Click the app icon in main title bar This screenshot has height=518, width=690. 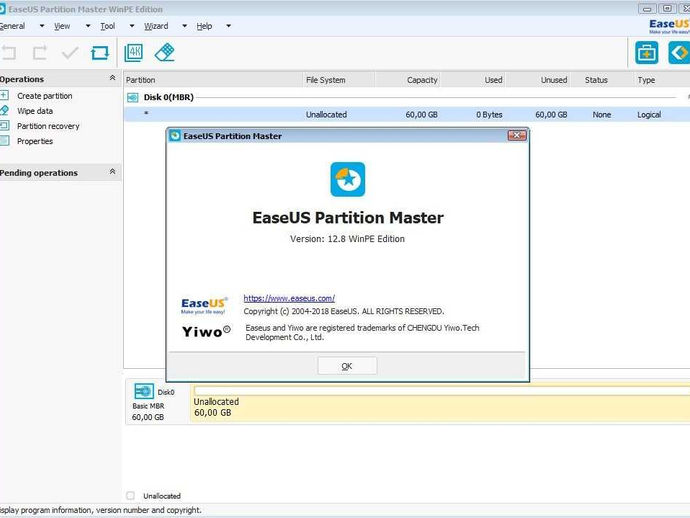click(x=2, y=9)
